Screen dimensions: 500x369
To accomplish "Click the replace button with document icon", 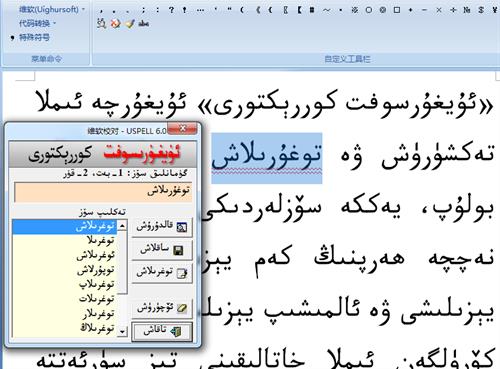I will click(162, 273).
